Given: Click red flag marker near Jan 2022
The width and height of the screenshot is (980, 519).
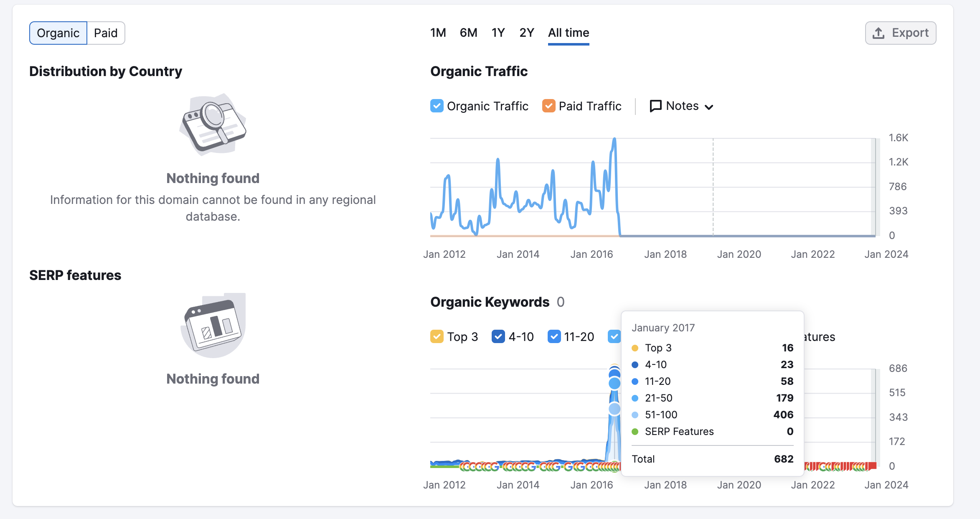Looking at the screenshot, I should [812, 466].
